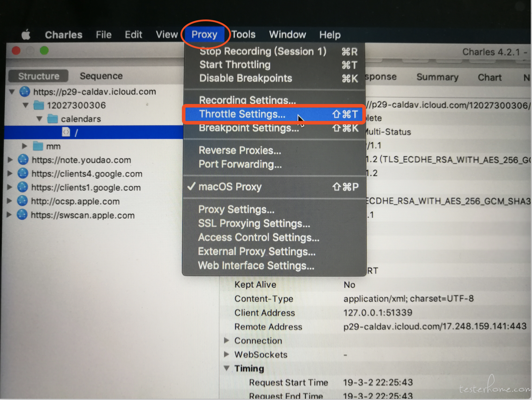Open the Edit menu
Viewport: 532px width, 400px height.
133,35
